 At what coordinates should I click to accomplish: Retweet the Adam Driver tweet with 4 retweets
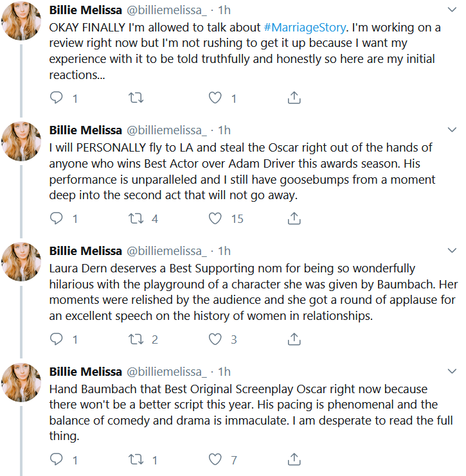coord(136,218)
